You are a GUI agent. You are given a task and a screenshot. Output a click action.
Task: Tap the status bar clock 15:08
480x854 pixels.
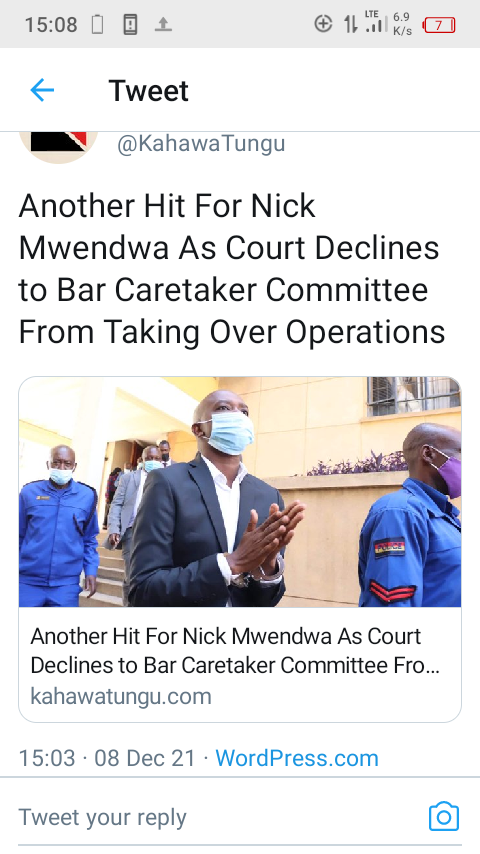tap(51, 25)
